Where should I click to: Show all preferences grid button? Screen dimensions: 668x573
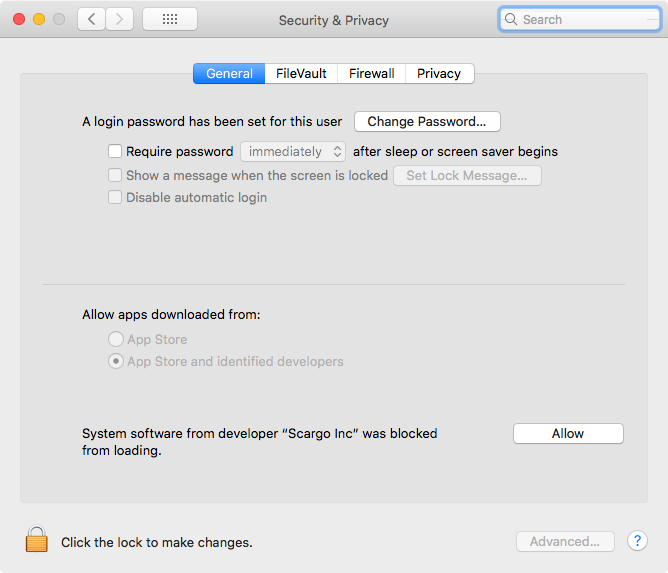[169, 19]
